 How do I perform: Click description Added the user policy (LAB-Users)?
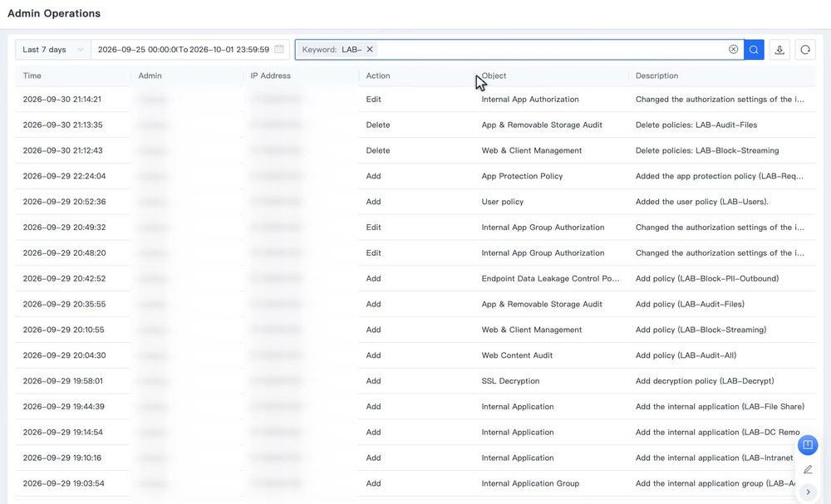[x=701, y=202]
